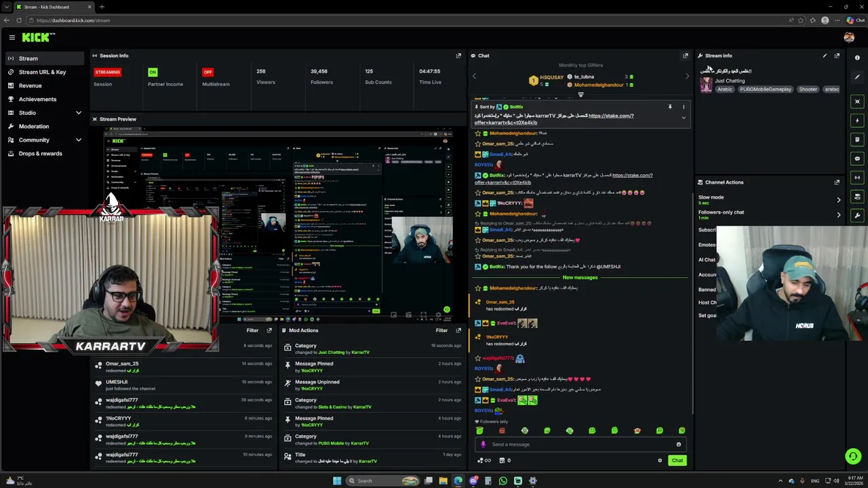Send message with the Chat button

[677, 461]
